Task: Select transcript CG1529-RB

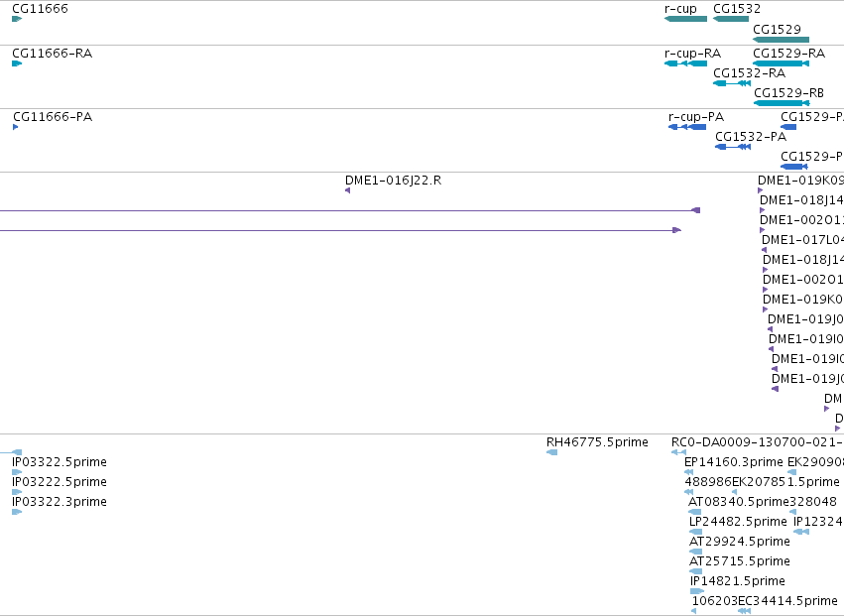Action: click(x=782, y=103)
